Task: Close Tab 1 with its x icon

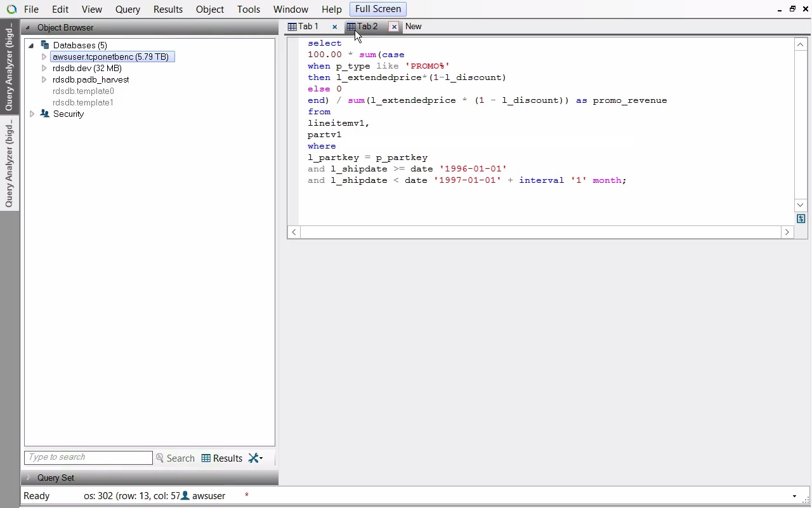Action: (334, 27)
